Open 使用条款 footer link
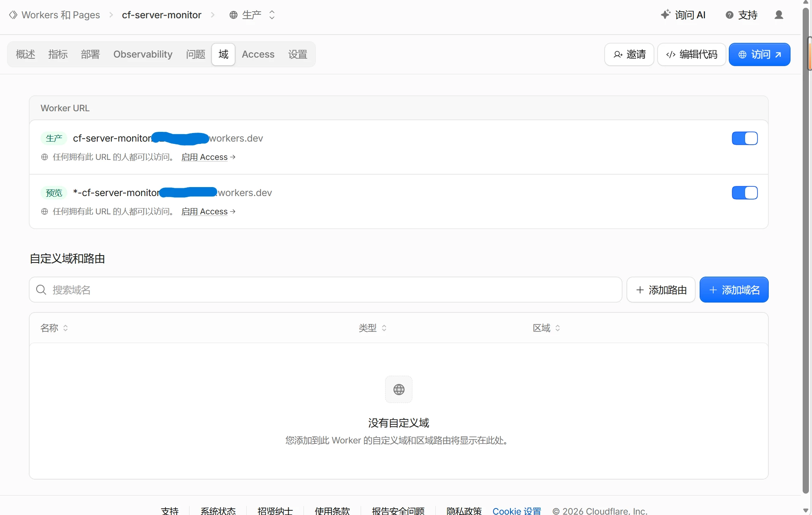 pyautogui.click(x=332, y=511)
